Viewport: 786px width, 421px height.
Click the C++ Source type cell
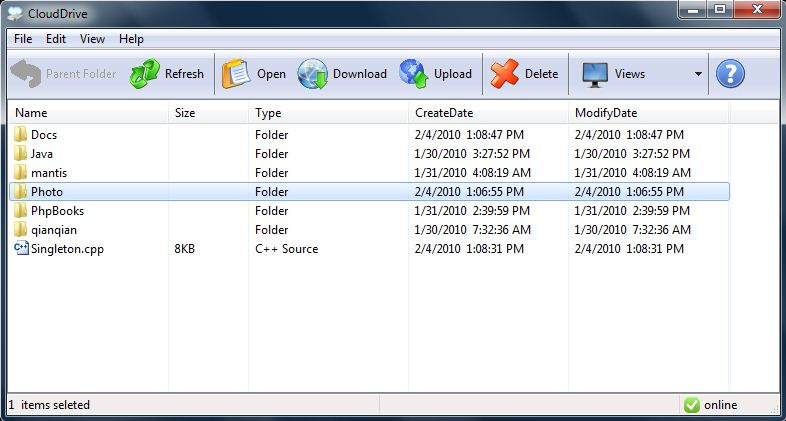click(286, 249)
